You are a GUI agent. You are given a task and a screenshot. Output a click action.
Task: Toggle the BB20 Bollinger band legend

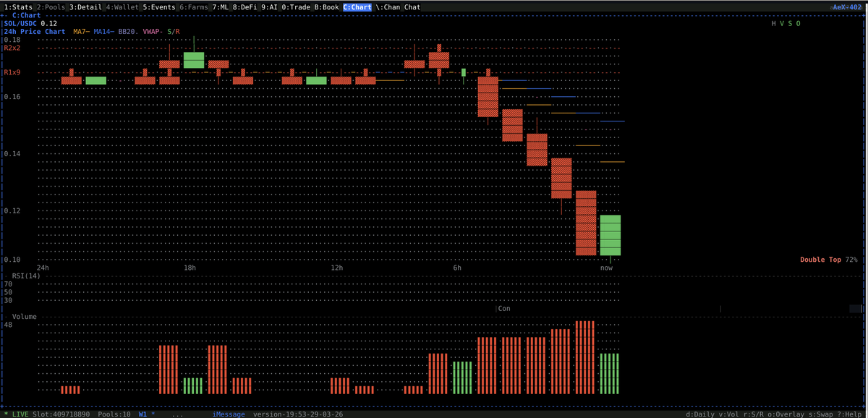tap(127, 32)
